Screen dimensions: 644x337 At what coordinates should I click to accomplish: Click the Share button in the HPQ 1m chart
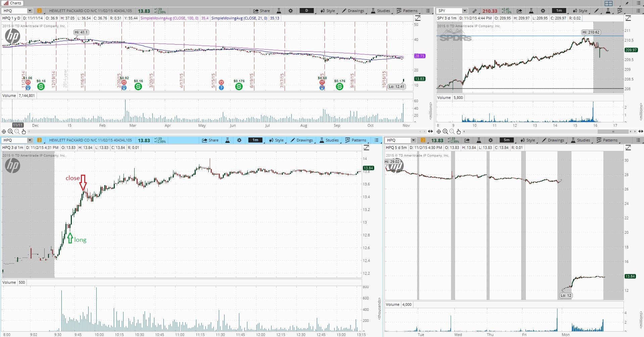(210, 140)
